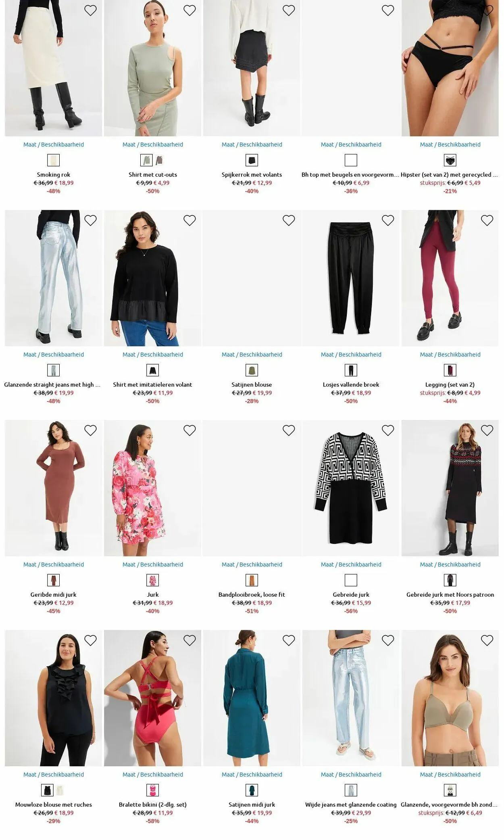Open Legging (set van 2) product title
The height and width of the screenshot is (840, 504).
point(450,384)
